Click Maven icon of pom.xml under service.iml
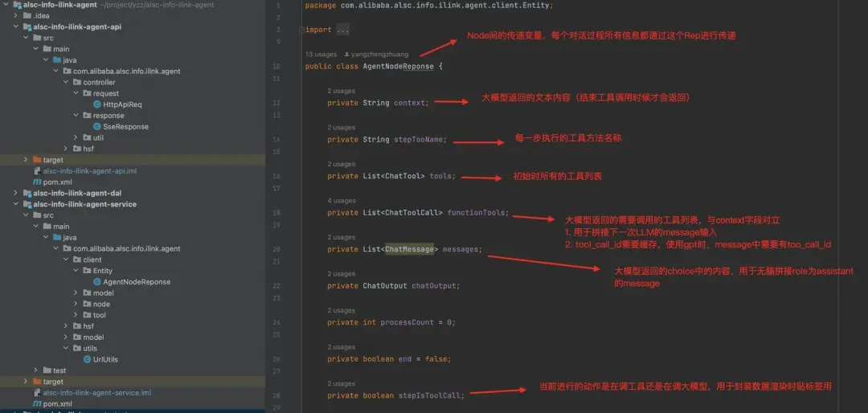 click(x=37, y=403)
